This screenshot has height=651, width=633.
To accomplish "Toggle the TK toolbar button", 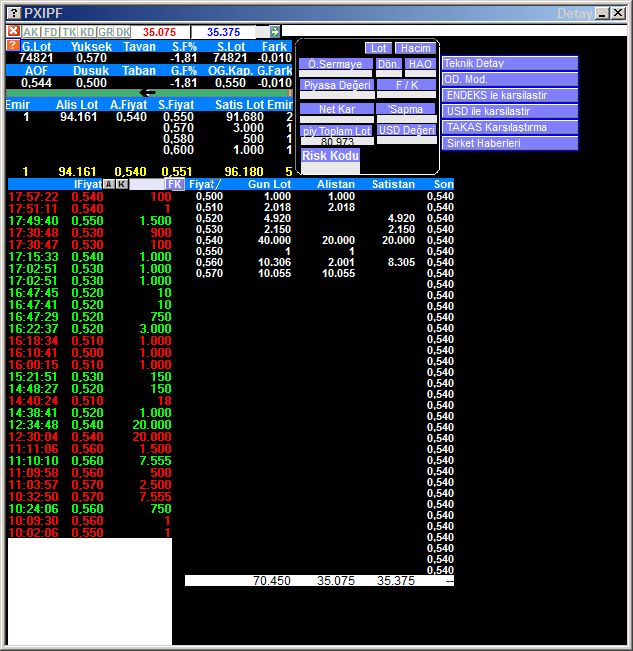I will [x=69, y=32].
